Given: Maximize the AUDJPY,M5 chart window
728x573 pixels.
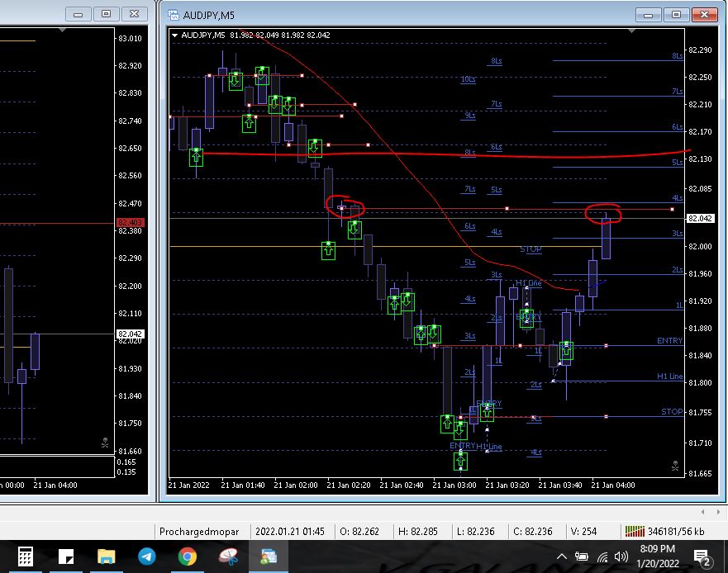Looking at the screenshot, I should (x=676, y=15).
